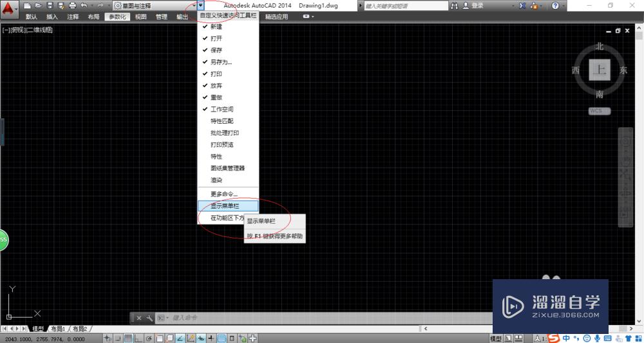The image size is (644, 343).
Task: Click the horizontal scrollbar left arrow
Action: point(425,329)
